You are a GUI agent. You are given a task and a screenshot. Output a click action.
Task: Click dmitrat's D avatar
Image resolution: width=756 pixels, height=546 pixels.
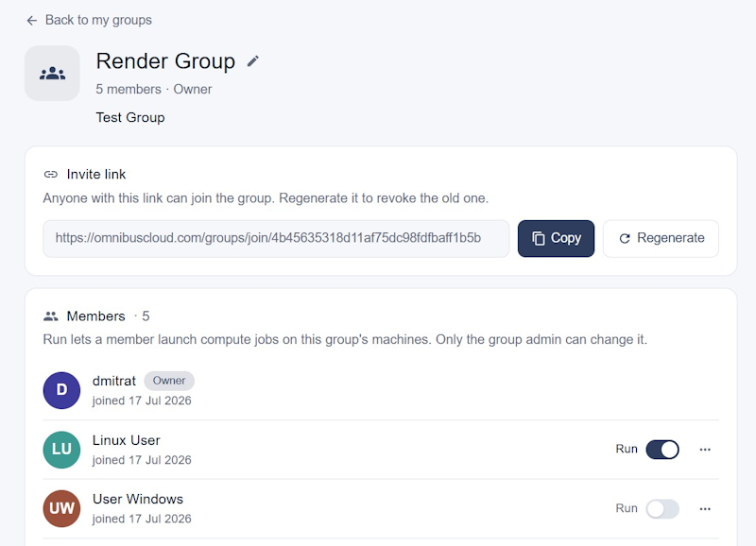[x=61, y=390]
